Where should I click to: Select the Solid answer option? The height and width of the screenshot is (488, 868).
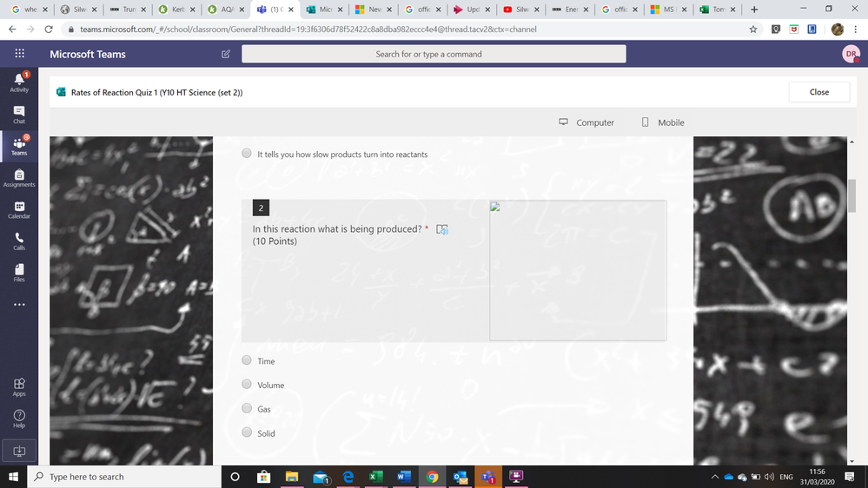(x=247, y=432)
